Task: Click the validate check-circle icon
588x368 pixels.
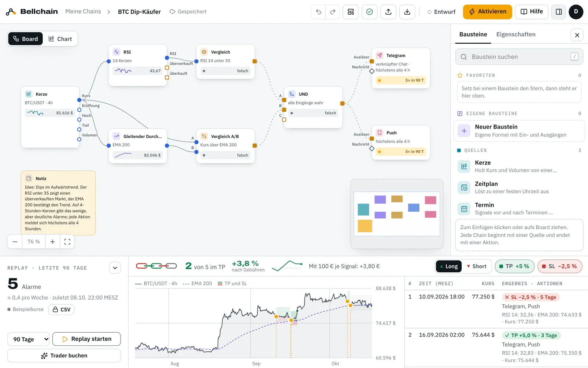Action: pos(370,12)
